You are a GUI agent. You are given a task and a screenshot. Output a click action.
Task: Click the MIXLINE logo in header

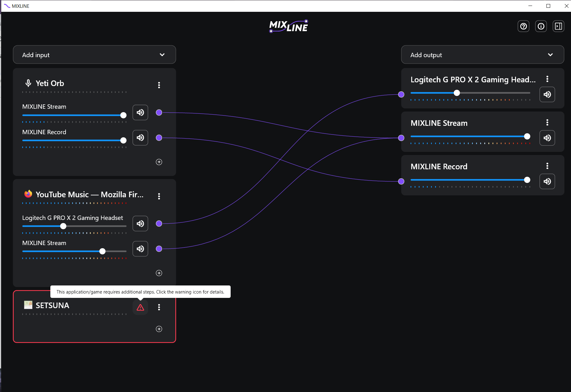[x=289, y=26]
